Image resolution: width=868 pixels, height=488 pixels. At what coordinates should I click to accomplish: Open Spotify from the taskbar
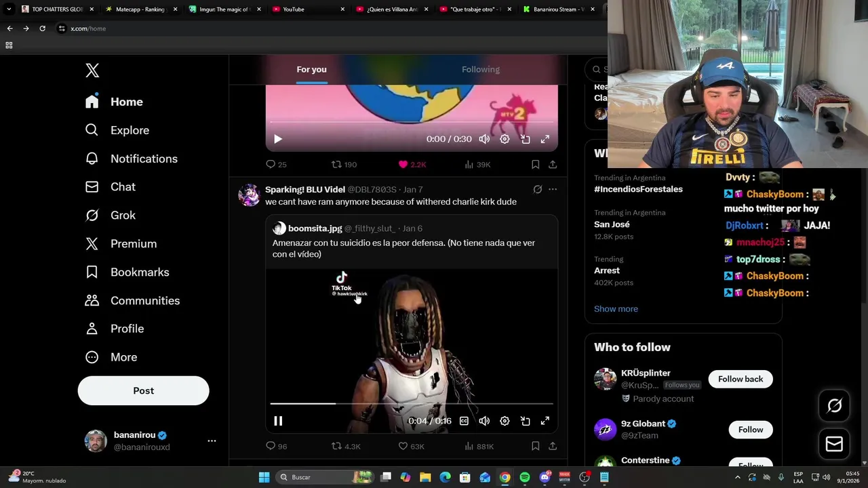click(525, 477)
